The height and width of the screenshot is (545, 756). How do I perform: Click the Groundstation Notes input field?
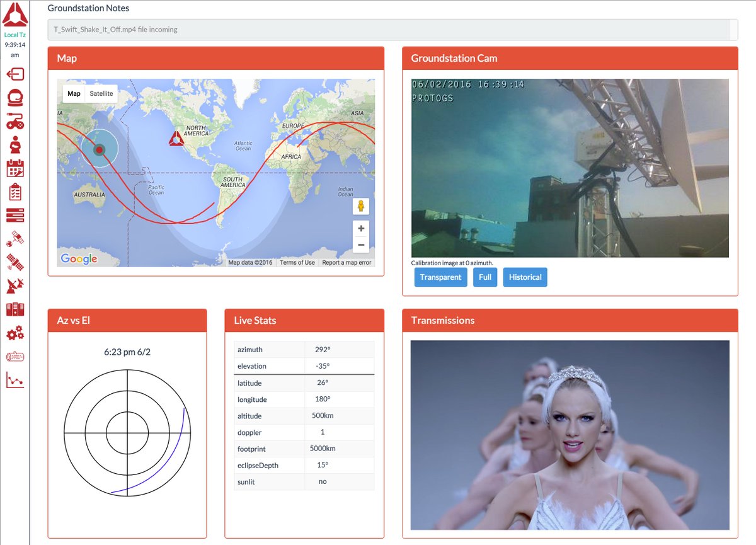pyautogui.click(x=392, y=30)
